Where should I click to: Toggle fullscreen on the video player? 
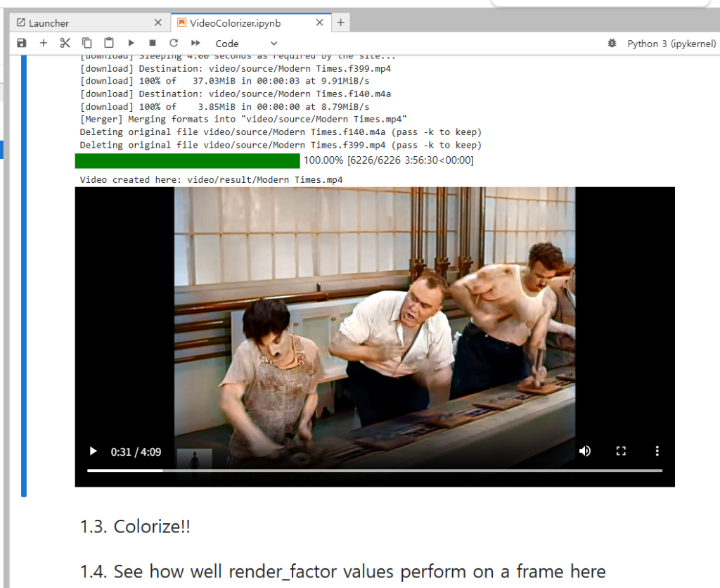[621, 451]
